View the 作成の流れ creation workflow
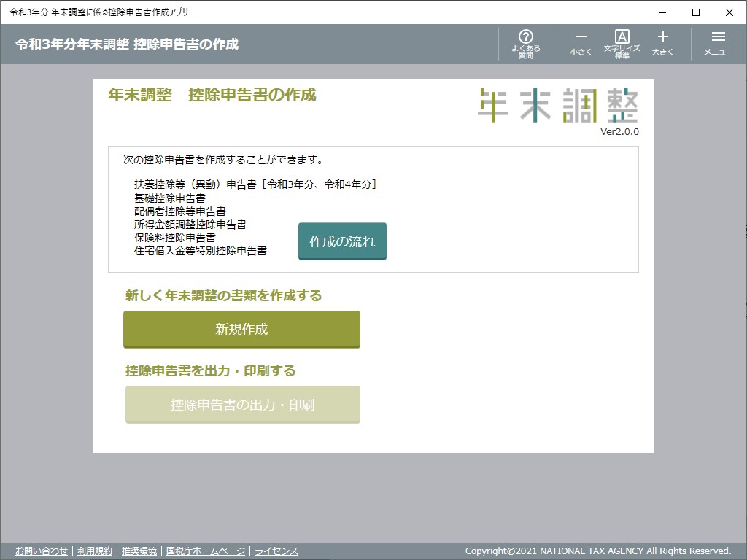747x560 pixels. click(x=341, y=241)
